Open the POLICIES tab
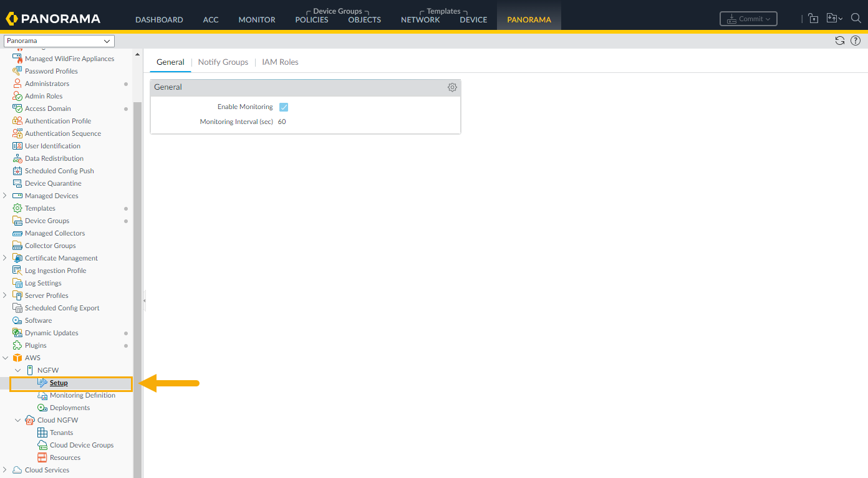Screen dimensions: 868x478 312,20
